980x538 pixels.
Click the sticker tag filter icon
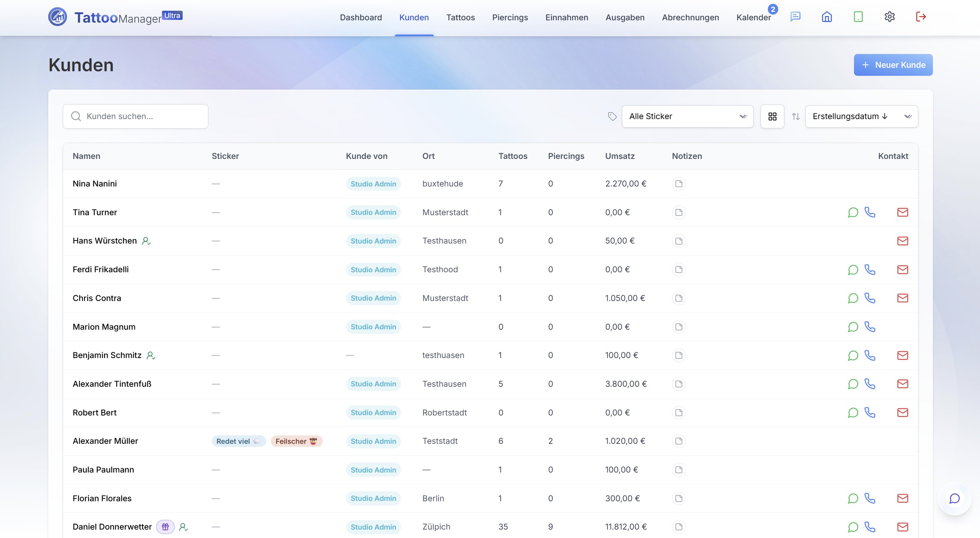tap(612, 116)
